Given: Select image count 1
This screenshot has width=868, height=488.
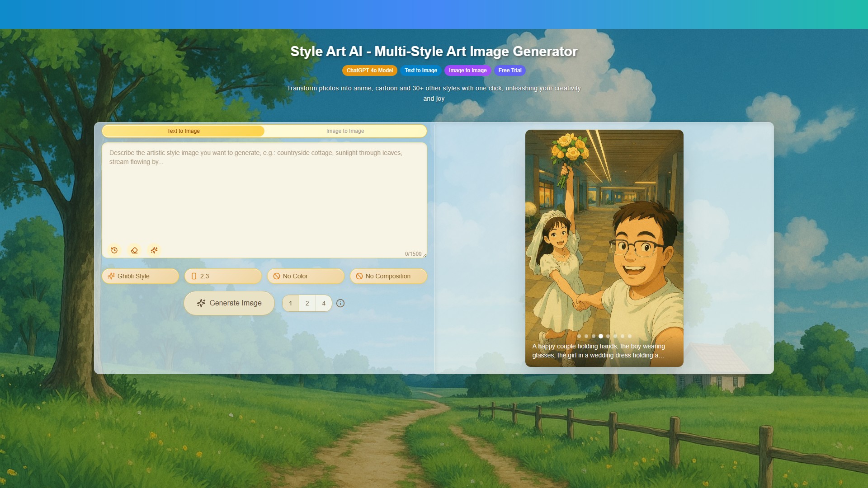Looking at the screenshot, I should pyautogui.click(x=291, y=303).
